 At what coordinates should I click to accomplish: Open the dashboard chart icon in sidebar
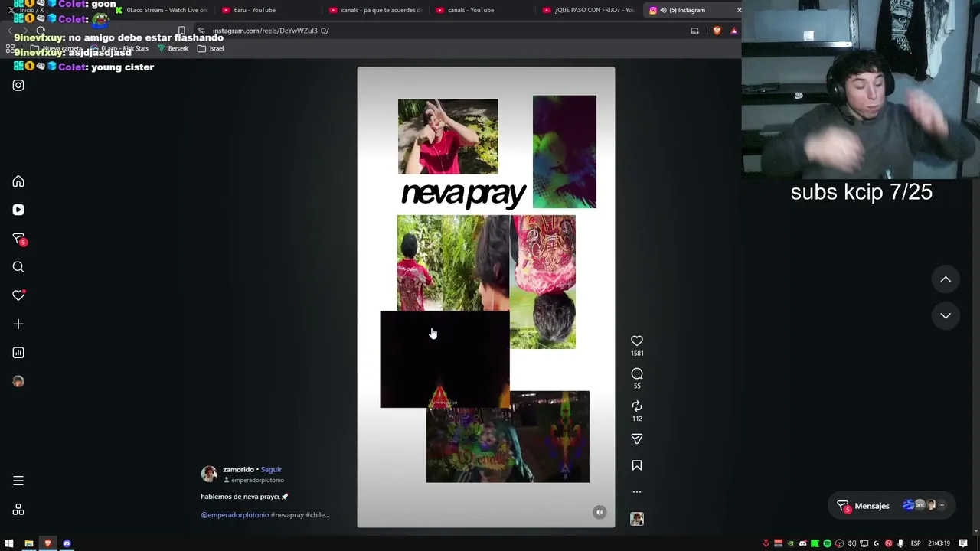point(18,353)
